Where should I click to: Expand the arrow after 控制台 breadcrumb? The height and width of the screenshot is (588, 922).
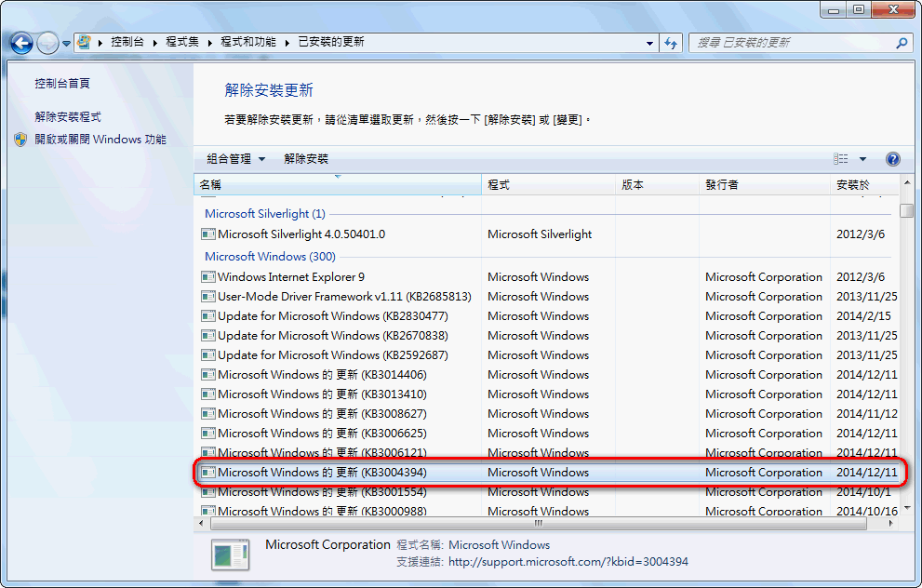155,43
